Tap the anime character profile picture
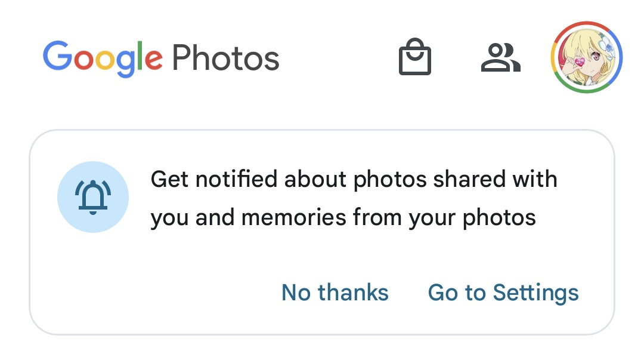The image size is (644, 363). click(x=587, y=57)
